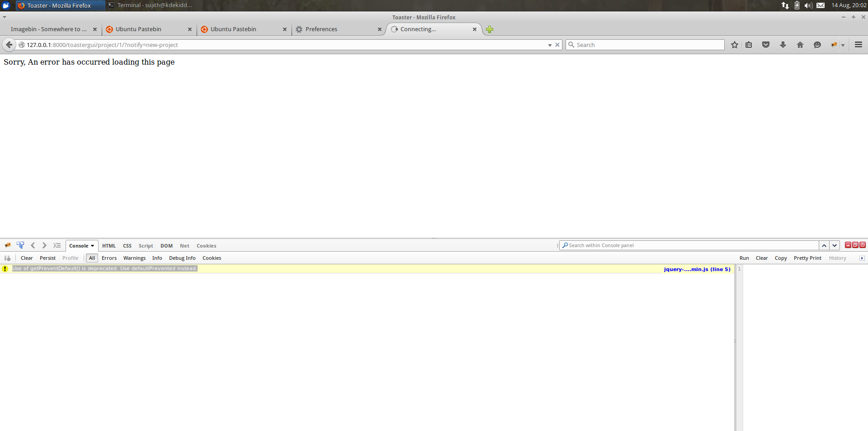Clear the command editor
The image size is (868, 431).
point(762,258)
